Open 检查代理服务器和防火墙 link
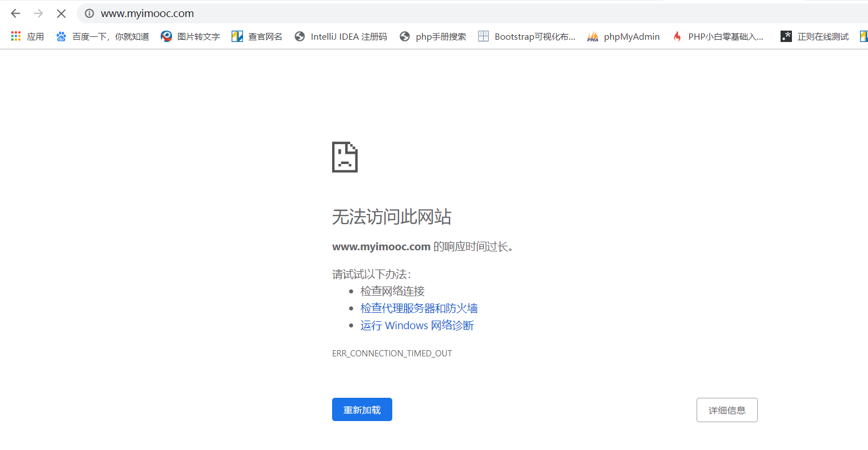The width and height of the screenshot is (868, 450). click(x=419, y=308)
